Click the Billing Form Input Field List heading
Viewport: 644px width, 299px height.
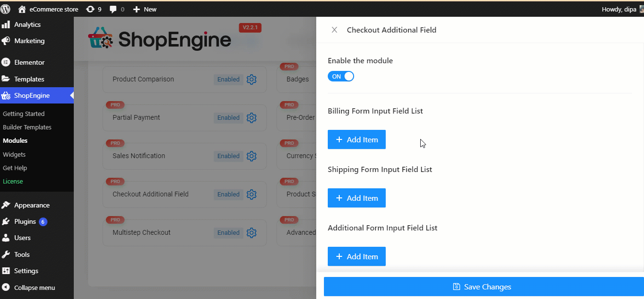click(x=375, y=111)
